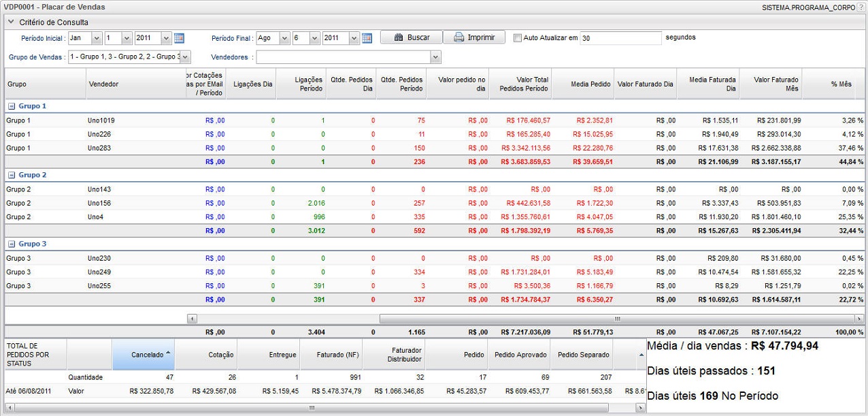Screen dimensions: 868x416
Task: Enable the Auto Atualizar checkbox
Action: point(518,38)
